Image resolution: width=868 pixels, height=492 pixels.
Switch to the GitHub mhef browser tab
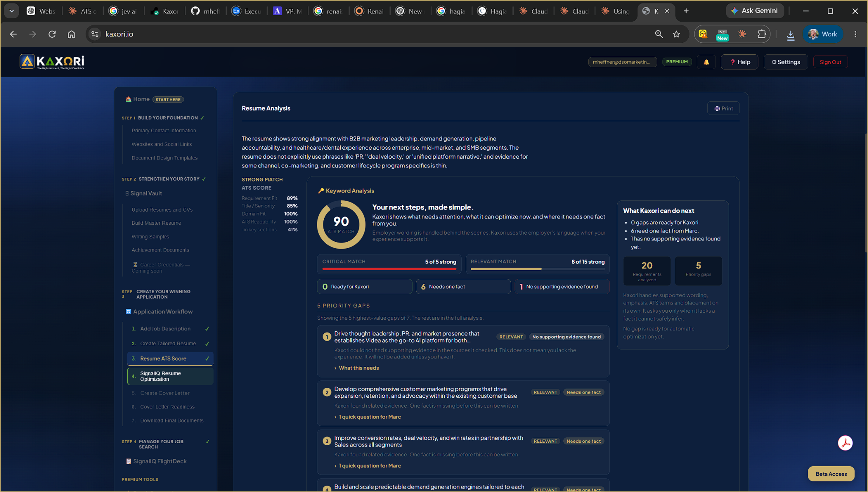point(206,11)
